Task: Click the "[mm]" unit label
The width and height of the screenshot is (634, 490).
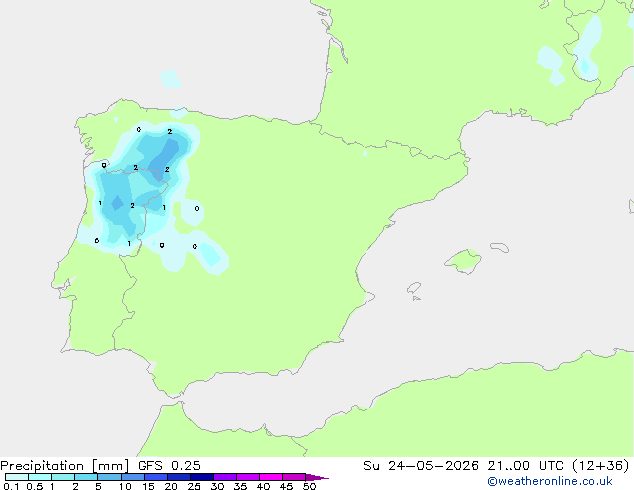Action: pos(111,466)
